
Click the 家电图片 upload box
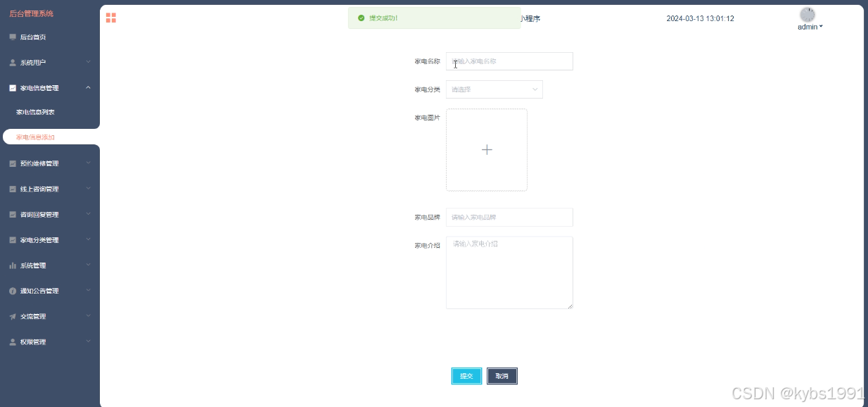click(487, 150)
